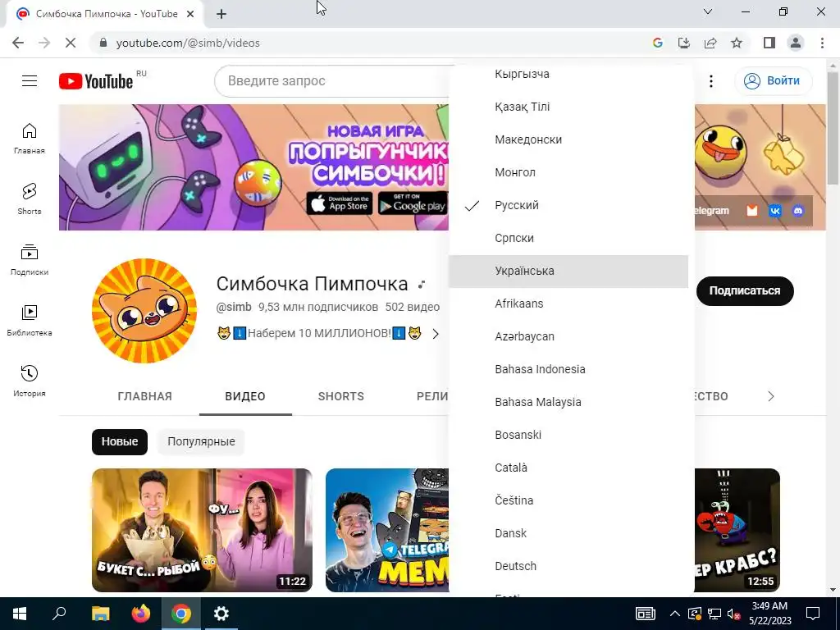This screenshot has width=840, height=630.
Task: Select Čeština language
Action: 568,500
